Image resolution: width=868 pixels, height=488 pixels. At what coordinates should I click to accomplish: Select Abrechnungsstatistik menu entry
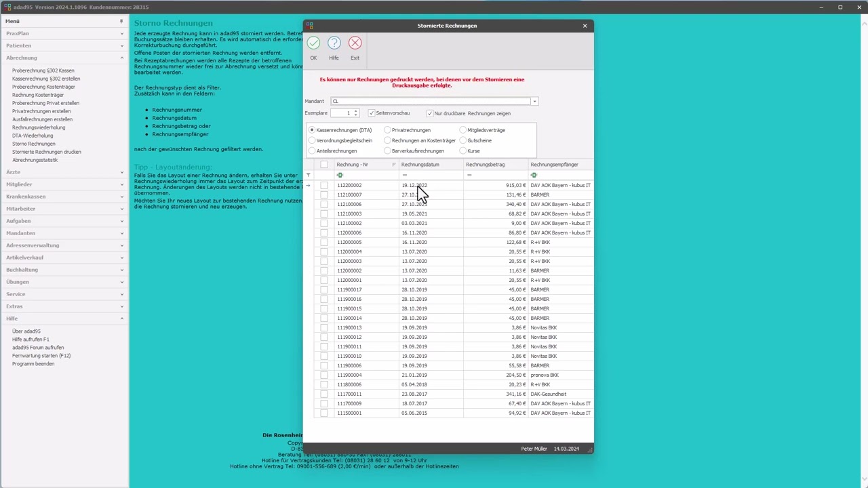(x=35, y=160)
